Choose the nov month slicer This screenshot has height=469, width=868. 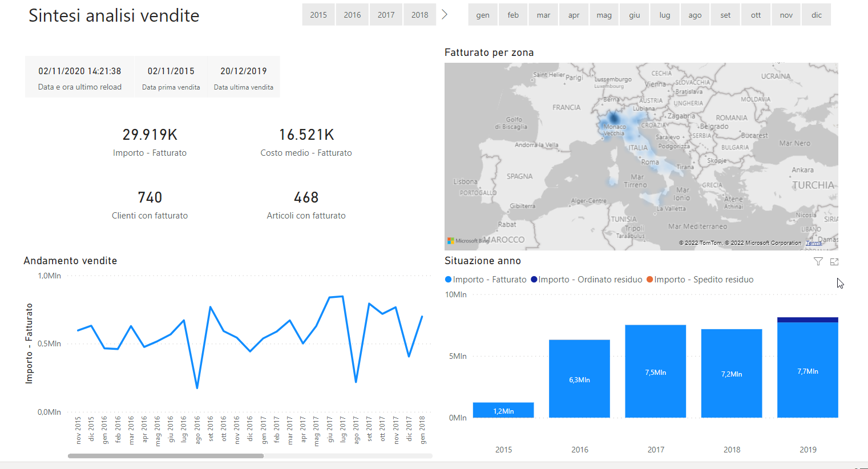tap(786, 15)
